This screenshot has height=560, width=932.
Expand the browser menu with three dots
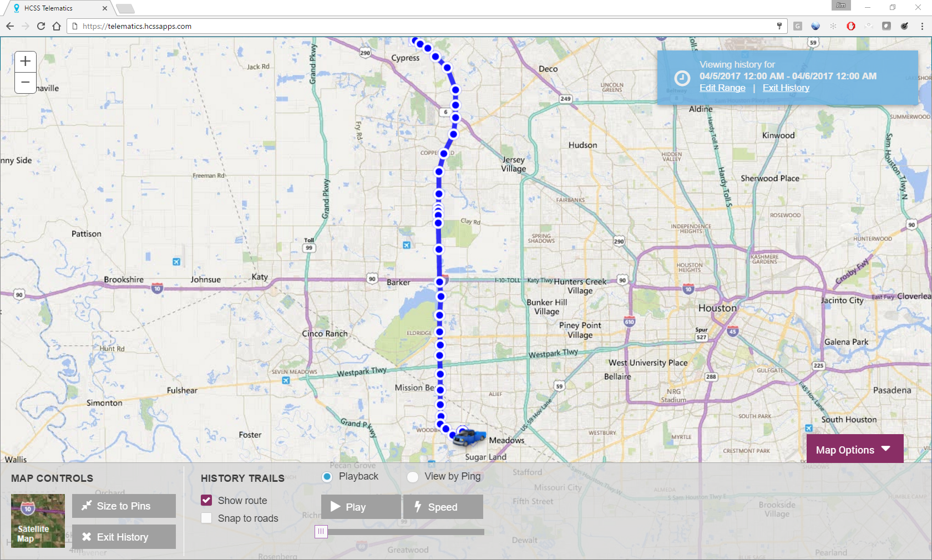922,26
